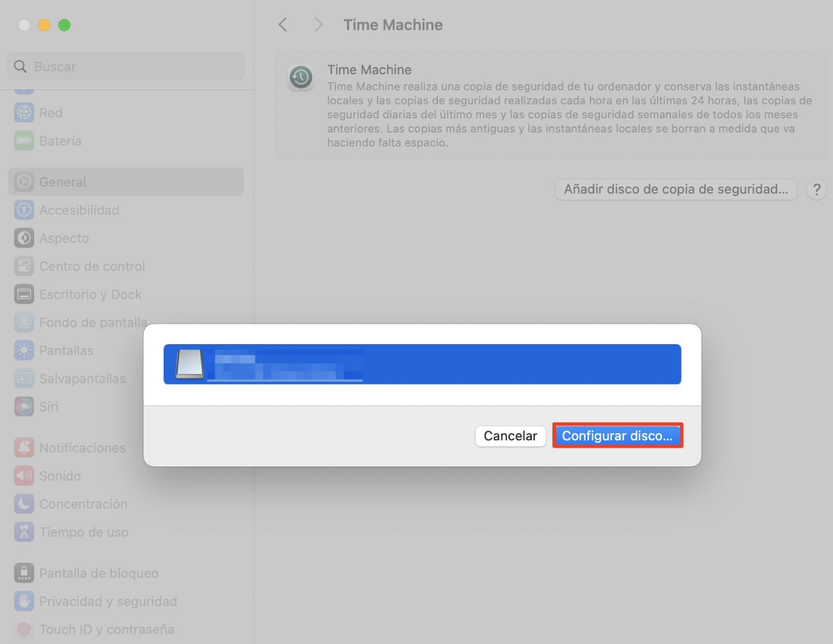Open Concentración moon icon
833x644 pixels.
pyautogui.click(x=24, y=504)
